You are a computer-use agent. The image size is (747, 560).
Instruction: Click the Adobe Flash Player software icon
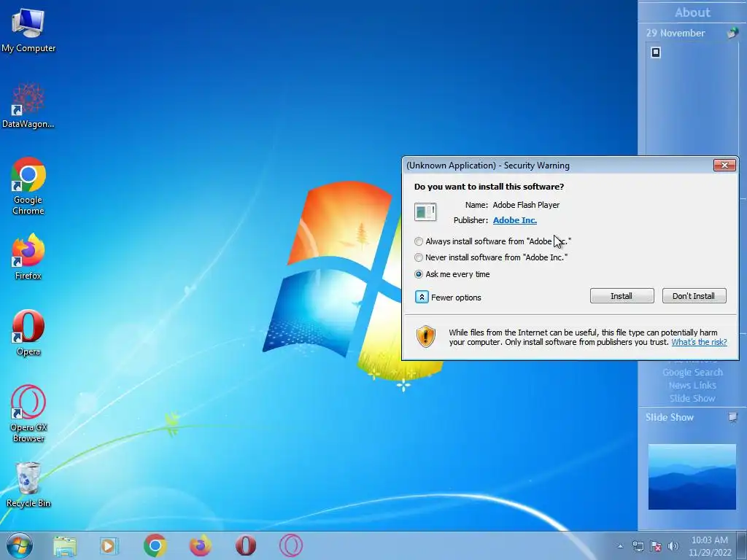coord(425,212)
